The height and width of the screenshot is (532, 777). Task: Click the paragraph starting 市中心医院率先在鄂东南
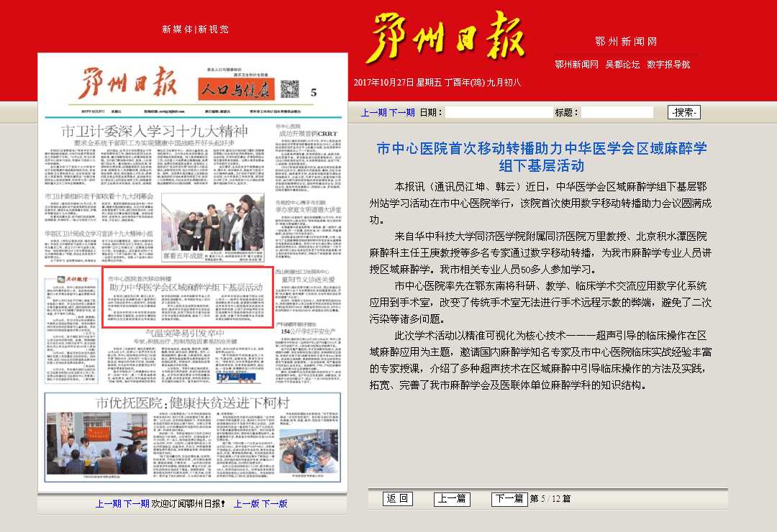pos(540,302)
